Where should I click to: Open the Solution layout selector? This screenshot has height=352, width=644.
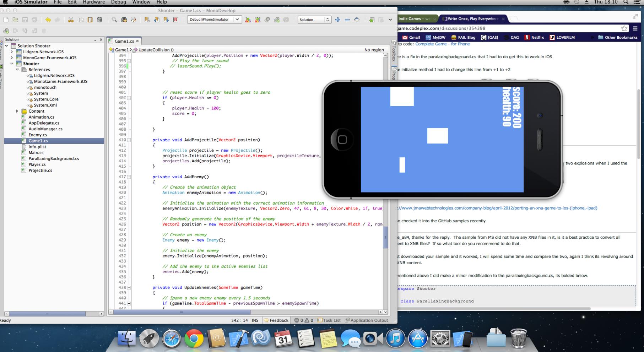(x=315, y=20)
